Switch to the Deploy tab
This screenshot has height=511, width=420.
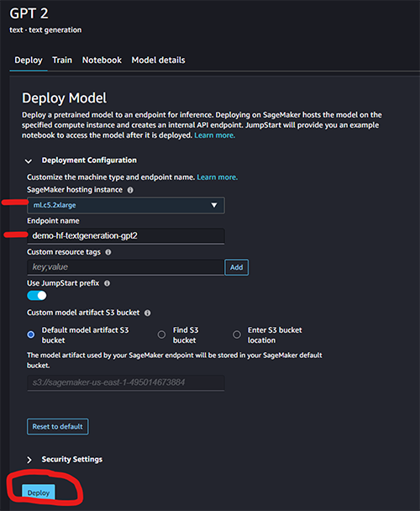pos(29,61)
